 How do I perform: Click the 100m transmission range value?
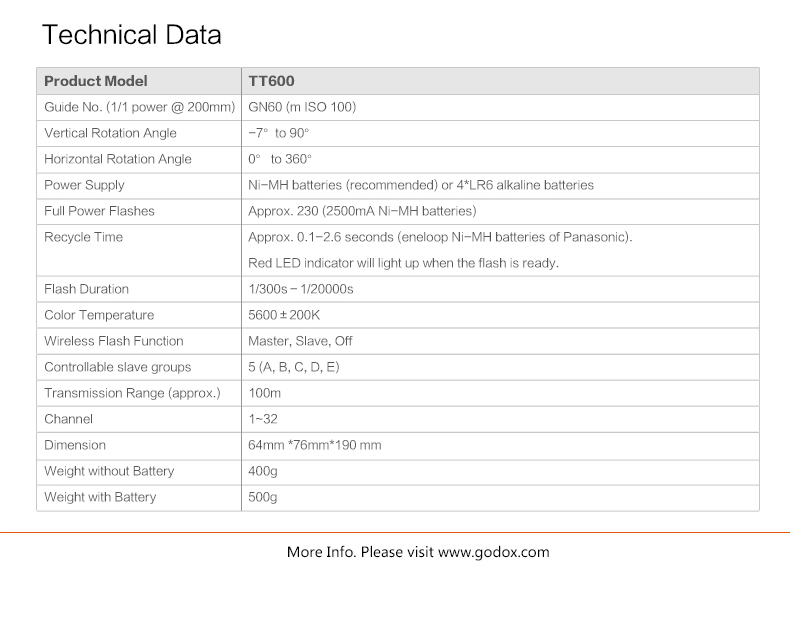pyautogui.click(x=265, y=393)
